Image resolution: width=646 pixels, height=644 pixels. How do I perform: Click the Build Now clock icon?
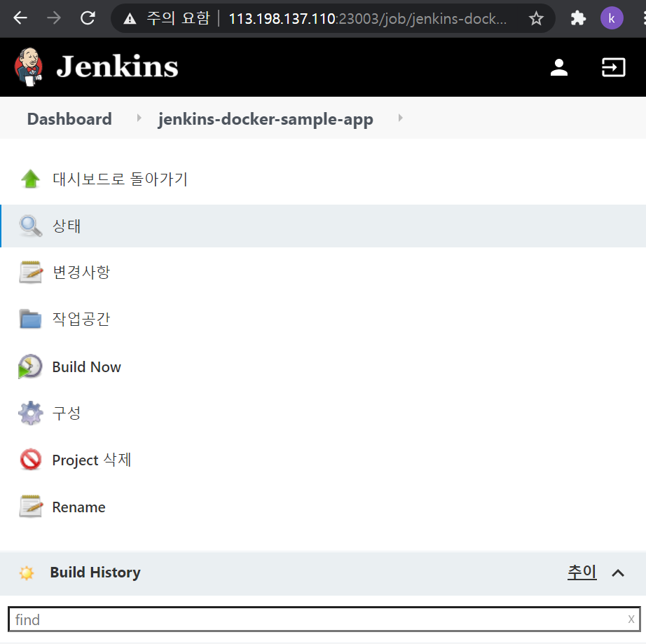click(x=30, y=366)
